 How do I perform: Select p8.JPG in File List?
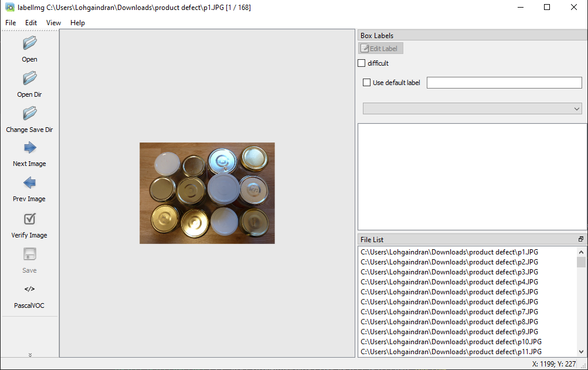pyautogui.click(x=449, y=322)
